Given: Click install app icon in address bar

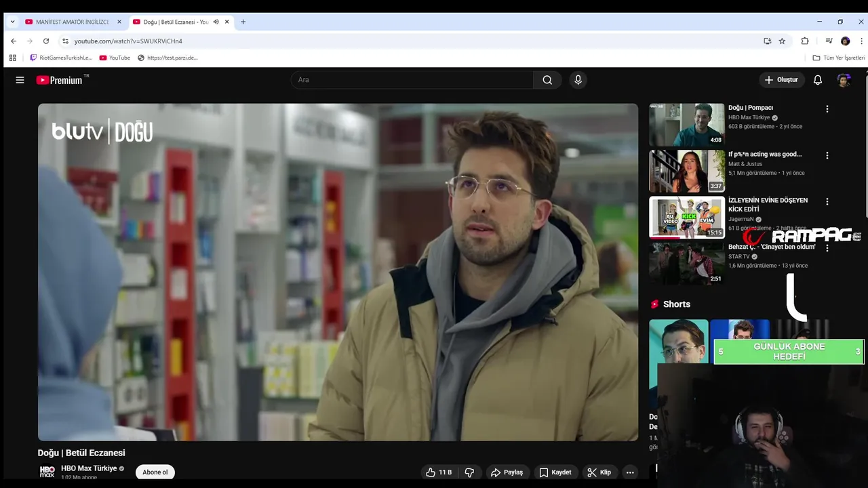Looking at the screenshot, I should (767, 41).
